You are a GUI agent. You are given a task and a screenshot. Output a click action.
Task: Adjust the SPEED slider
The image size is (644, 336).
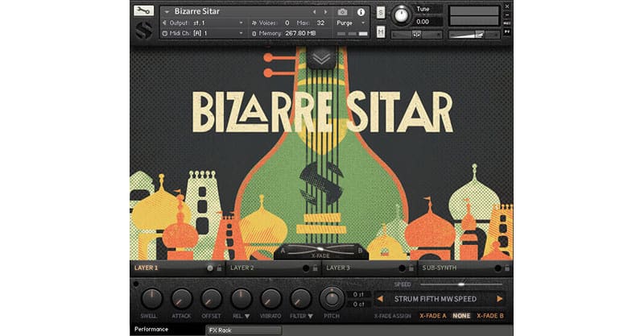pyautogui.click(x=461, y=284)
